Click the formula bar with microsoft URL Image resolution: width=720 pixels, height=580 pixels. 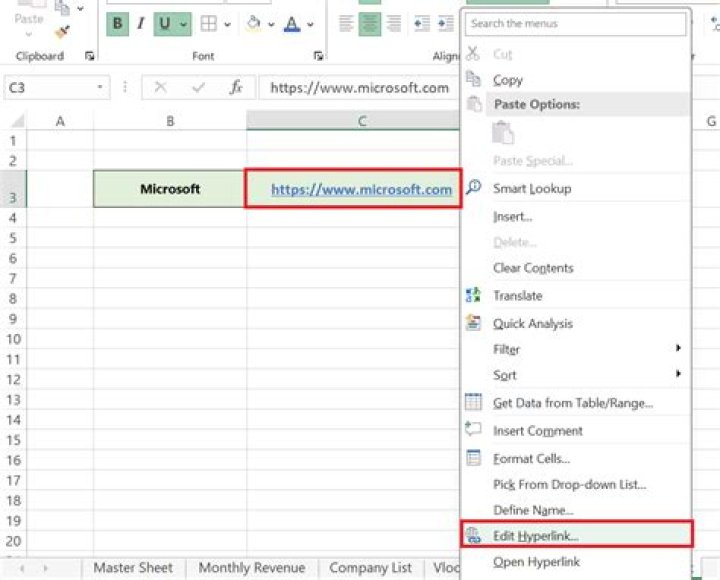359,87
